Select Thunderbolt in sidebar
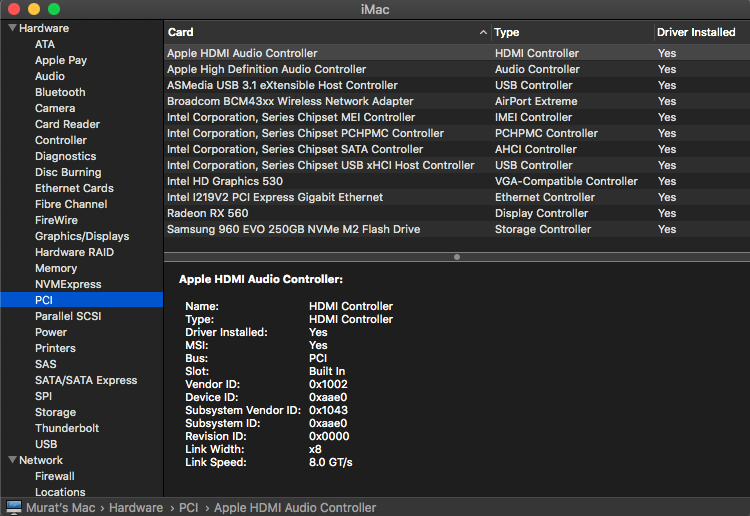750x516 pixels. point(67,428)
